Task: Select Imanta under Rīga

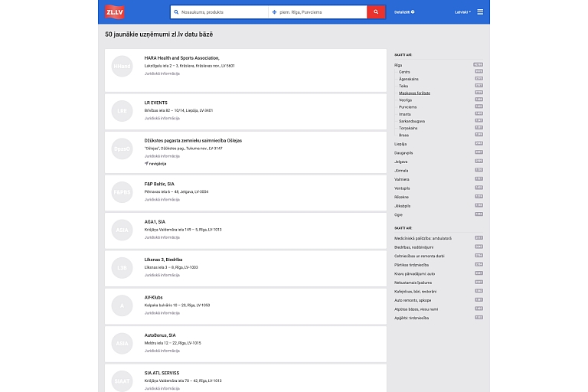Action: click(404, 114)
